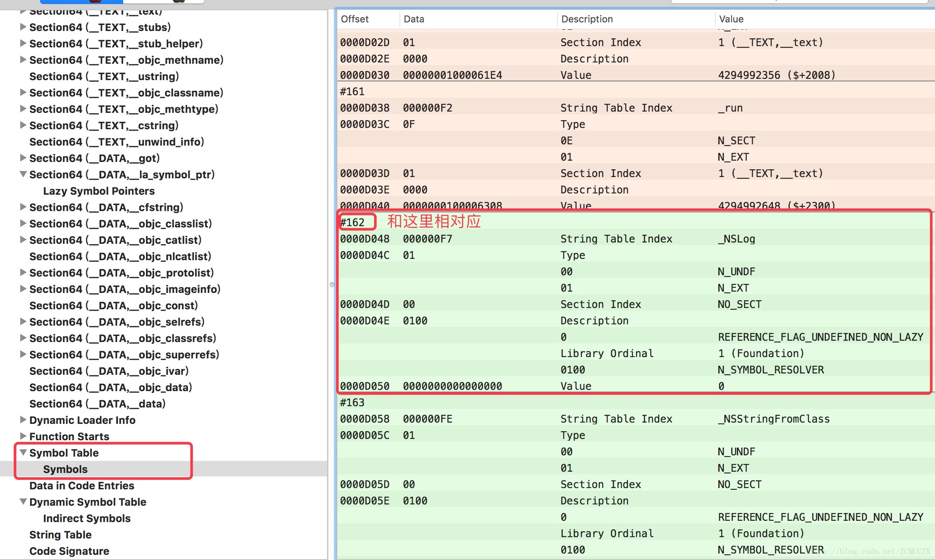The width and height of the screenshot is (935, 560).
Task: Expand Section64 (__TEXT,__stub_helper) node
Action: [23, 43]
